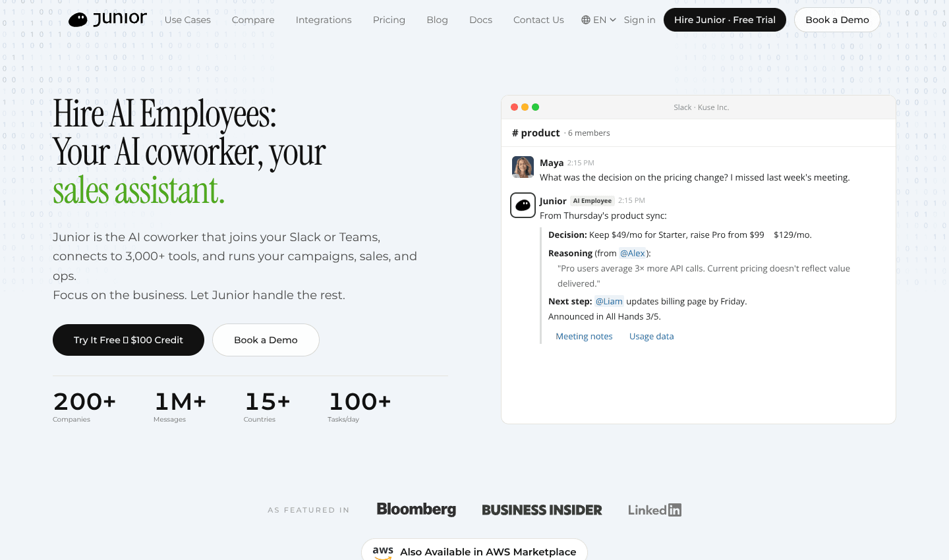Click Book a Demo in header
The image size is (949, 560).
click(x=837, y=20)
